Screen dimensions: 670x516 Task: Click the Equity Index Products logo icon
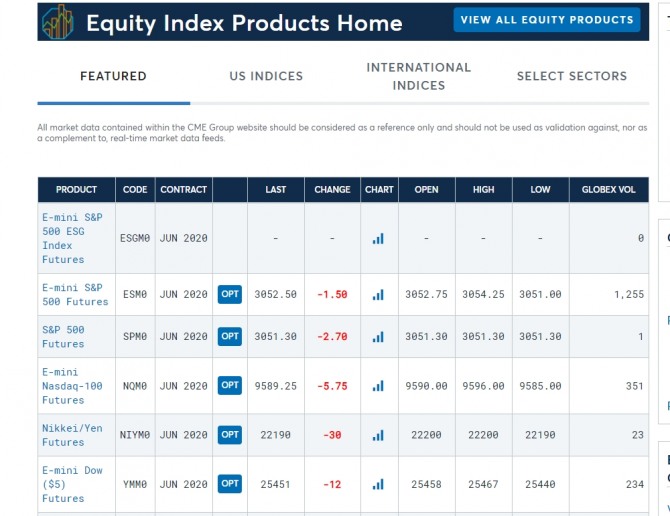coord(58,22)
